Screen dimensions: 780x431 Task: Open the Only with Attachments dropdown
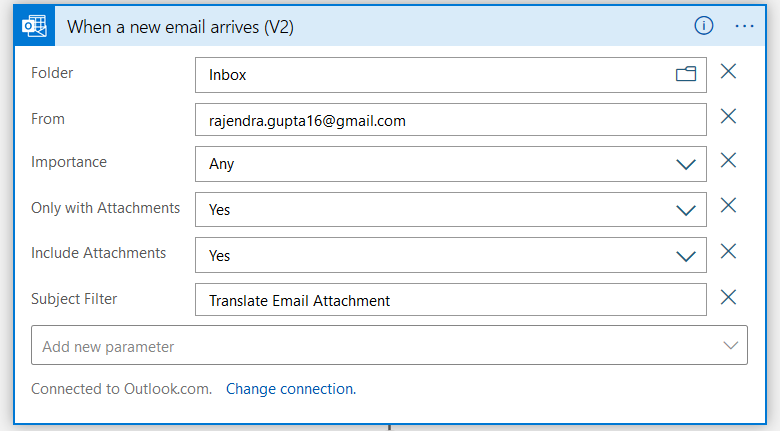tap(686, 210)
